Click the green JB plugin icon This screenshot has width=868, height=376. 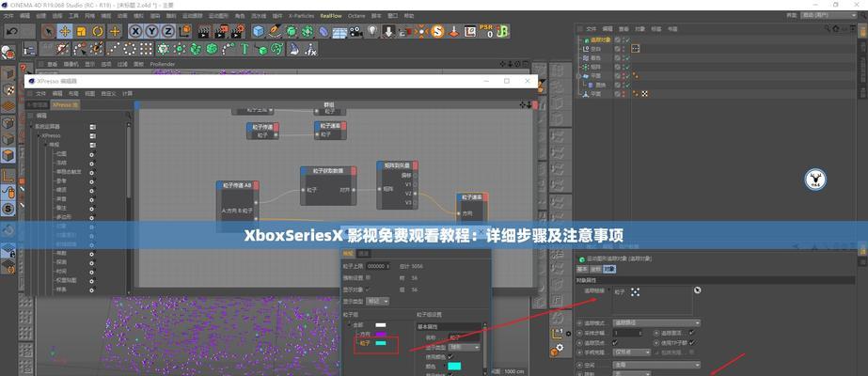click(x=502, y=32)
